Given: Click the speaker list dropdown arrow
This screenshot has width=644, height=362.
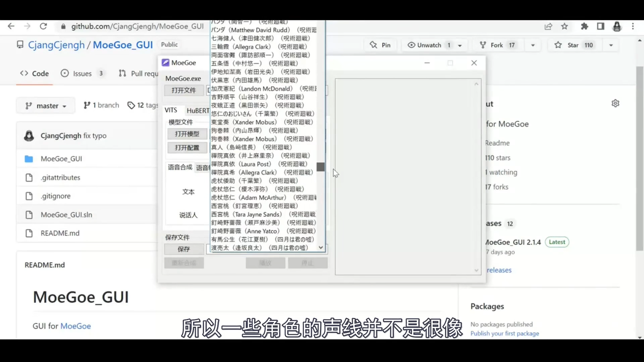Looking at the screenshot, I should (320, 248).
